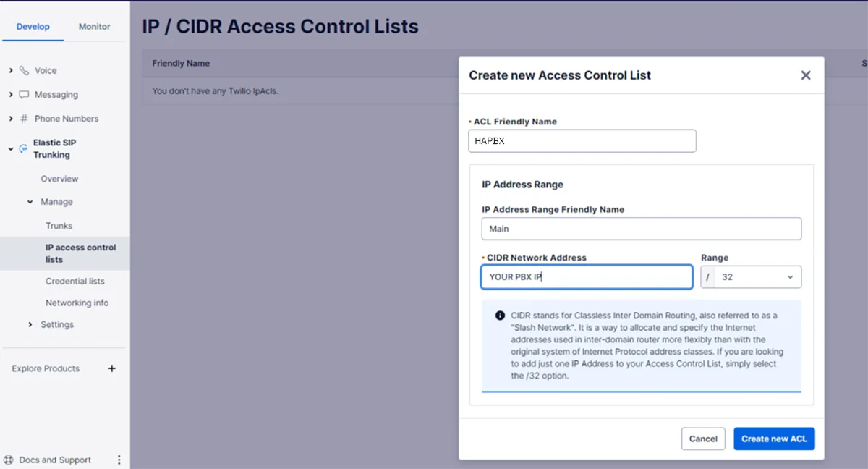Click the Messaging speech bubble icon
This screenshot has width=868, height=469.
click(x=25, y=94)
